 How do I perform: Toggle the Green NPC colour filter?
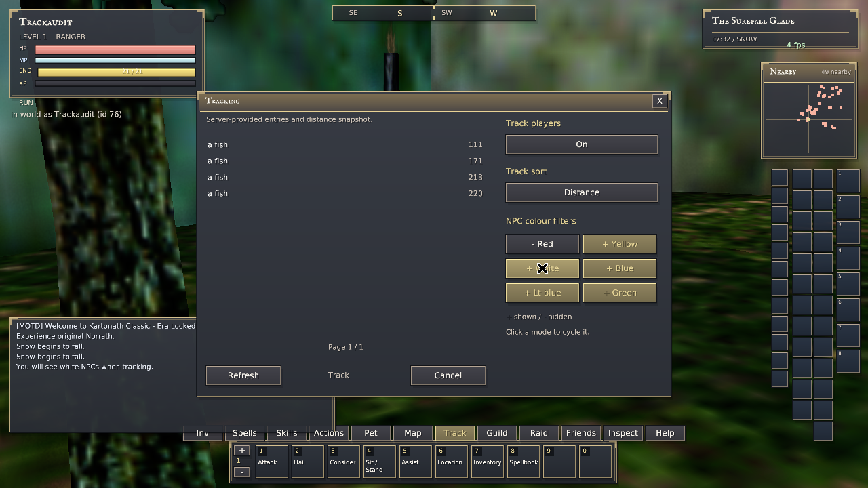(x=620, y=293)
